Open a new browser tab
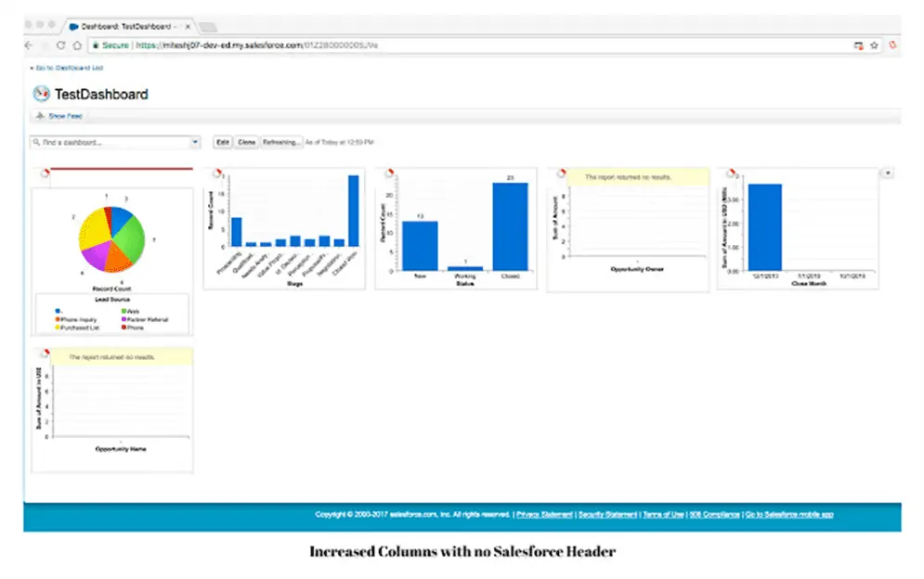 (208, 27)
